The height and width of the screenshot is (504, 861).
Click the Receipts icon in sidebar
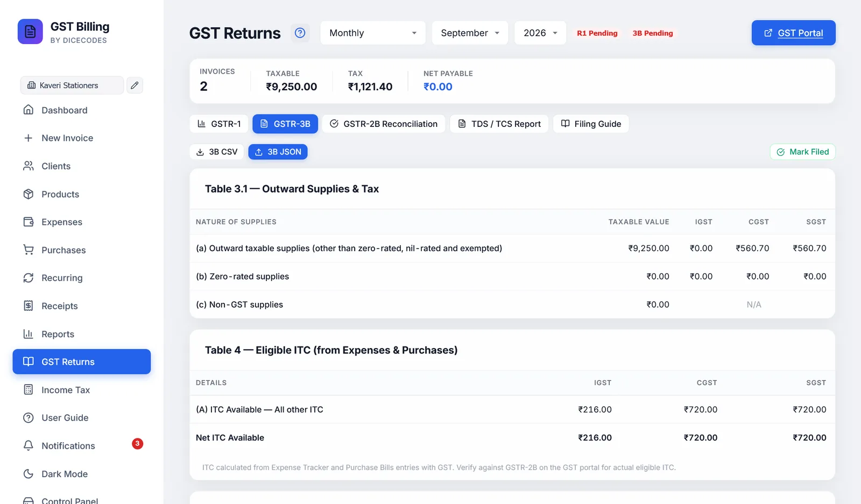click(x=29, y=306)
